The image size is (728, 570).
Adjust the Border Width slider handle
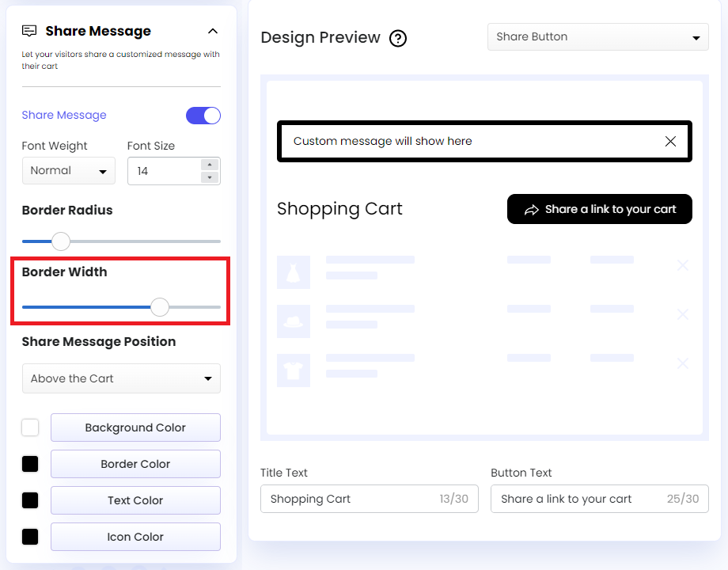159,306
